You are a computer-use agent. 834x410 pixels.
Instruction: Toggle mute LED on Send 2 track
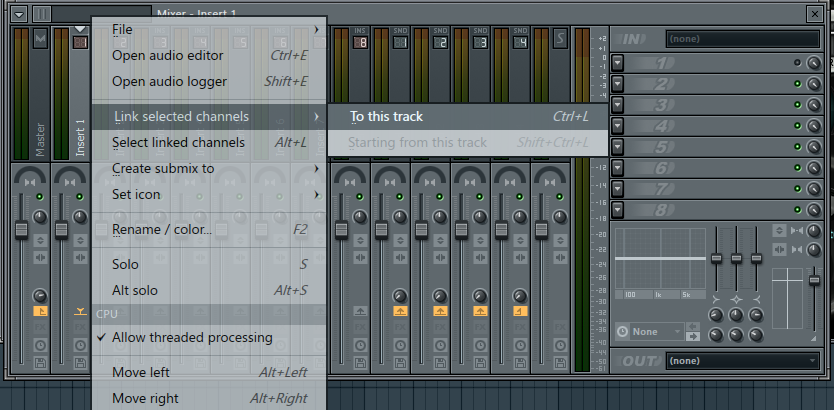pos(440,197)
